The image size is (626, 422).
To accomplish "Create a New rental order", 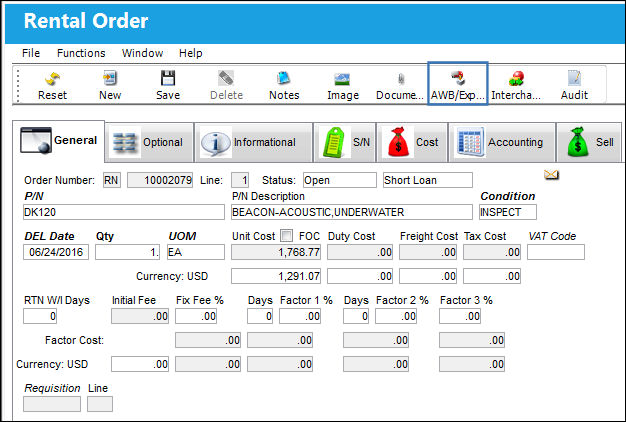I will click(x=110, y=85).
